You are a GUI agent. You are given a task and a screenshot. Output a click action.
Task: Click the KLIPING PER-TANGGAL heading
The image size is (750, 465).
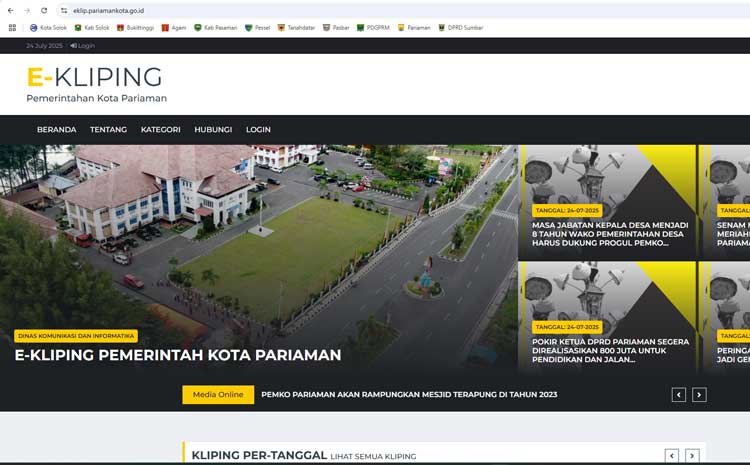coord(259,455)
